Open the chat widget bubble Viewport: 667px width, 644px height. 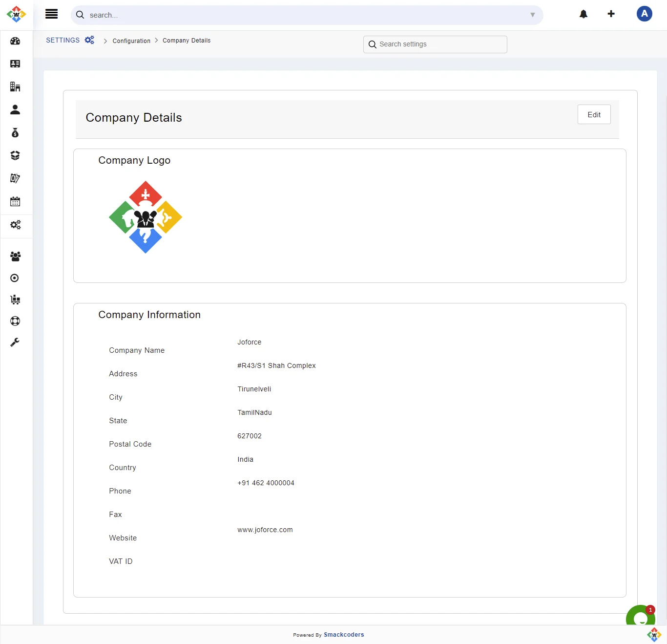pyautogui.click(x=640, y=618)
